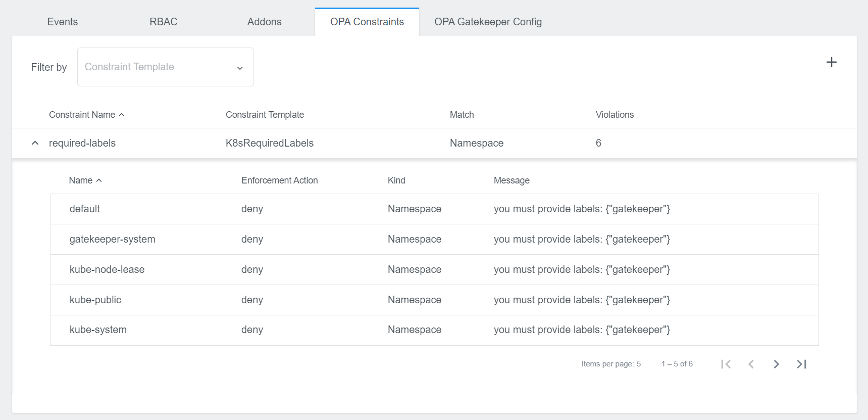Jump to last page of violations
The image size is (868, 420).
pos(801,364)
